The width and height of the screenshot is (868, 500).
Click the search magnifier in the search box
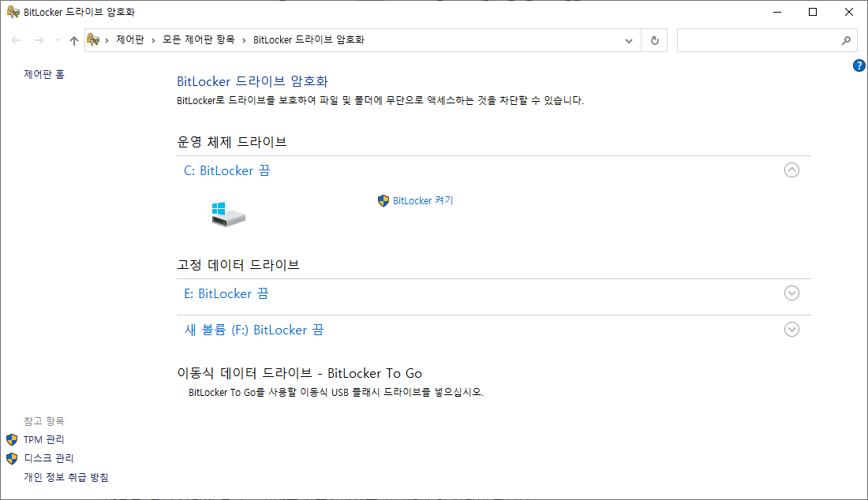click(846, 39)
